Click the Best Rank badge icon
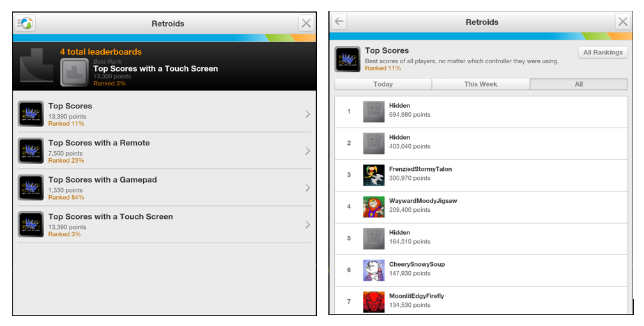The image size is (644, 326). (x=74, y=72)
